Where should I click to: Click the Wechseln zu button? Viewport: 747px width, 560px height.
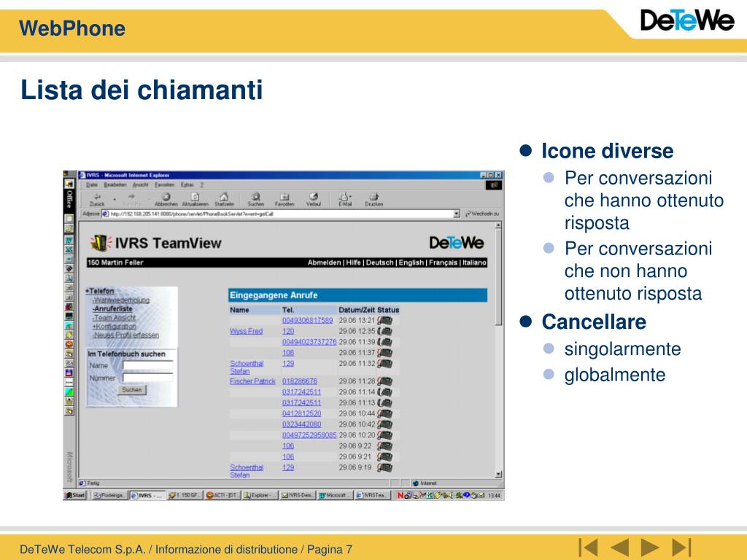482,214
